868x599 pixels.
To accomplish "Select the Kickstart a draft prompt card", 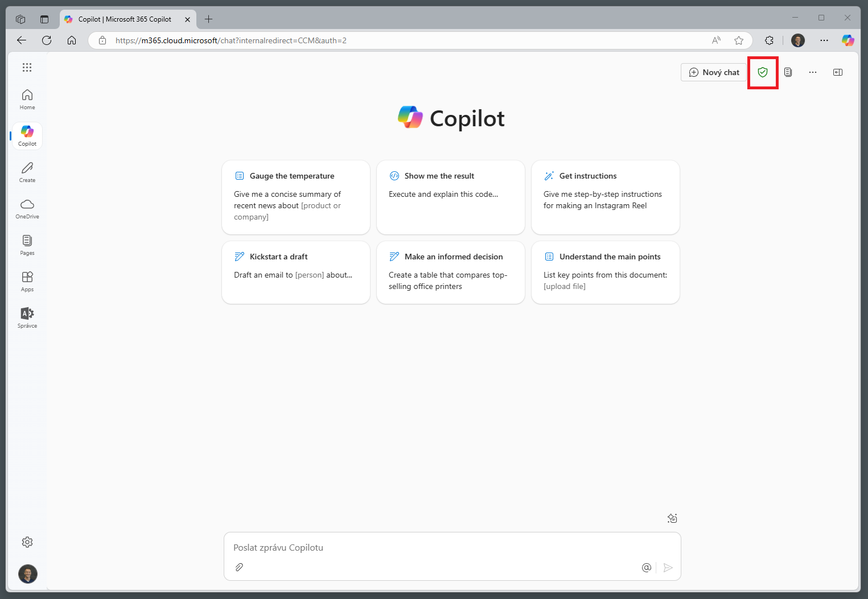I will point(295,272).
